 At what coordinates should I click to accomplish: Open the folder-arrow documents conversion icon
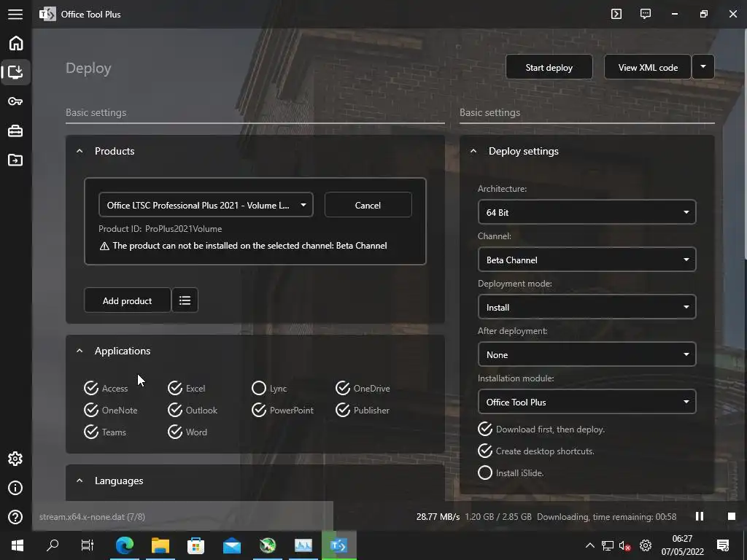click(x=16, y=160)
